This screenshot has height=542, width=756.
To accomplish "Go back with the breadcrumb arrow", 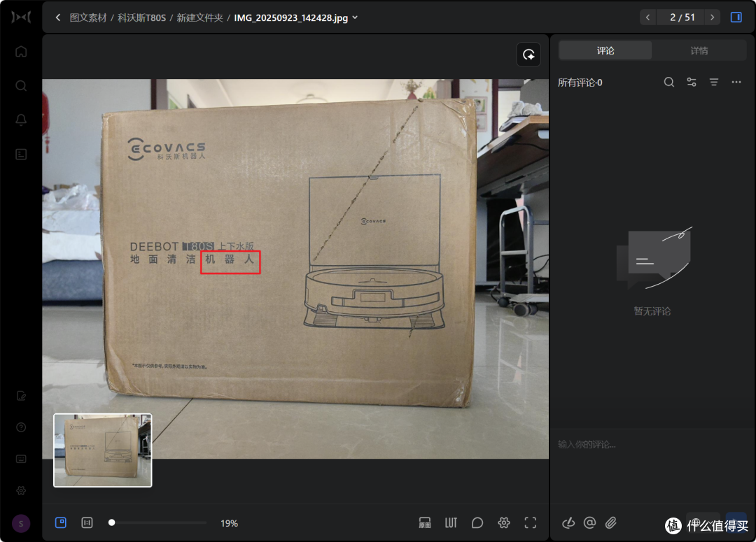I will pos(58,17).
